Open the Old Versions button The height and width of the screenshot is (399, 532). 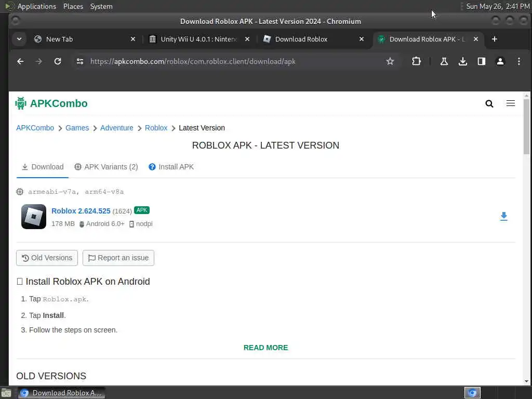point(47,258)
